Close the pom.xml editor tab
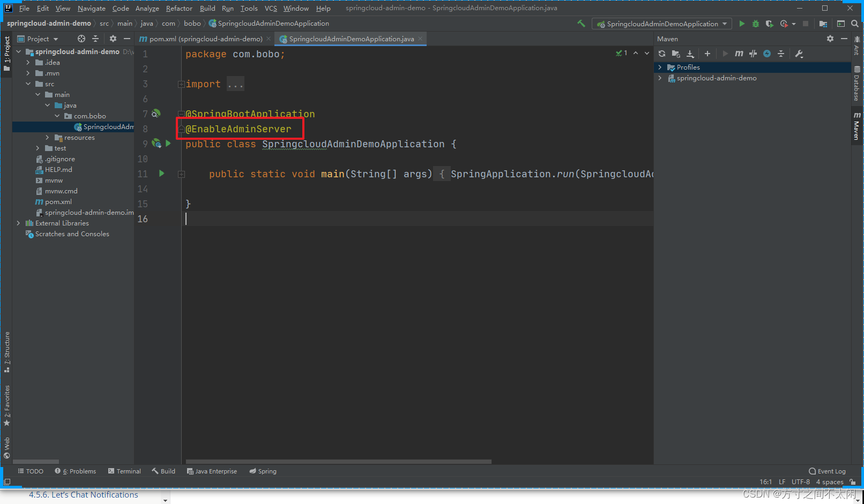The width and height of the screenshot is (864, 504). pyautogui.click(x=269, y=39)
